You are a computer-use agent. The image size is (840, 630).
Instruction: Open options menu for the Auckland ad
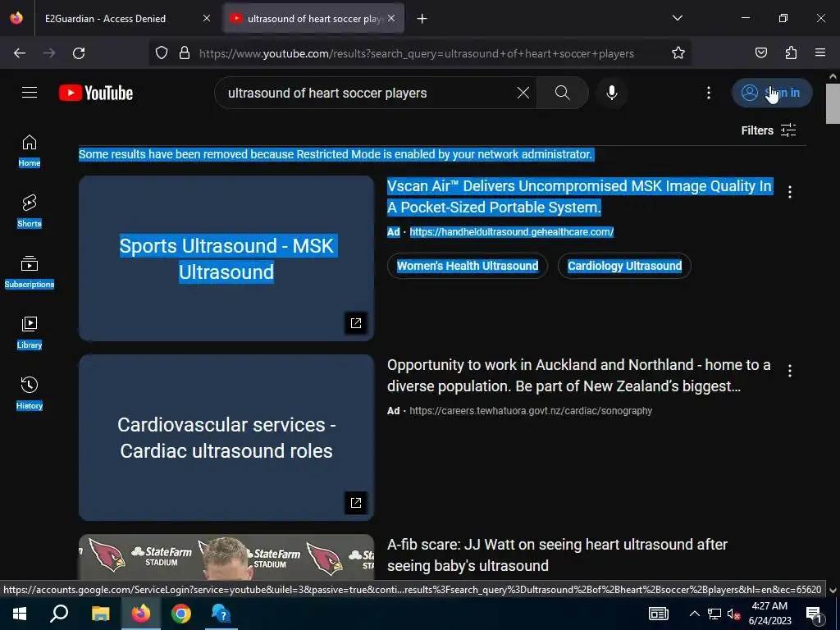click(x=790, y=371)
